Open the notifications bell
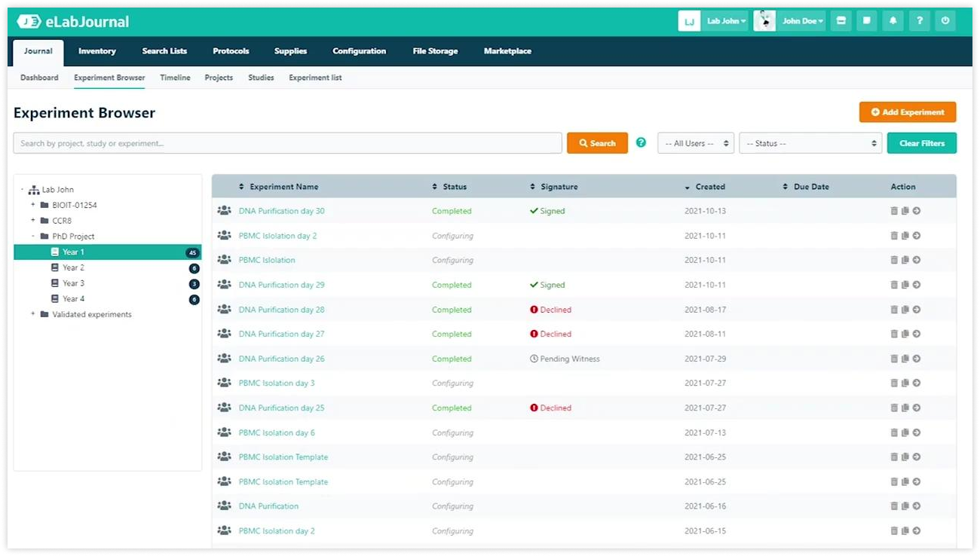 pos(893,21)
